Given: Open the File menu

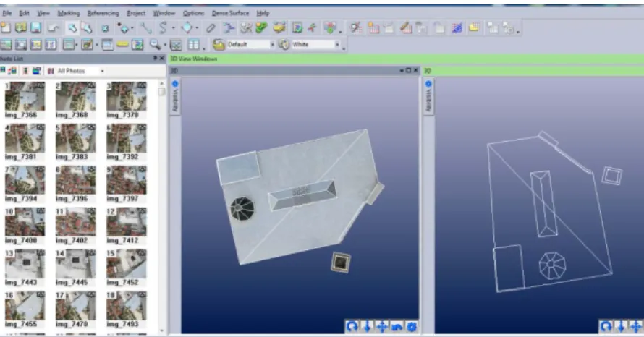Looking at the screenshot, I should (x=7, y=13).
